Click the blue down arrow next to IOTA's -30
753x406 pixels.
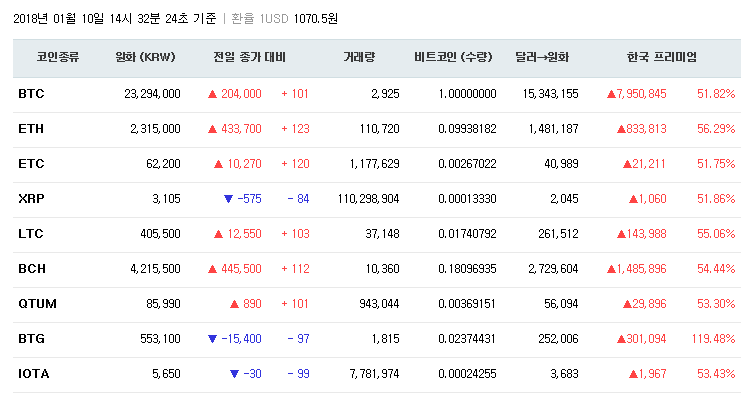[234, 374]
